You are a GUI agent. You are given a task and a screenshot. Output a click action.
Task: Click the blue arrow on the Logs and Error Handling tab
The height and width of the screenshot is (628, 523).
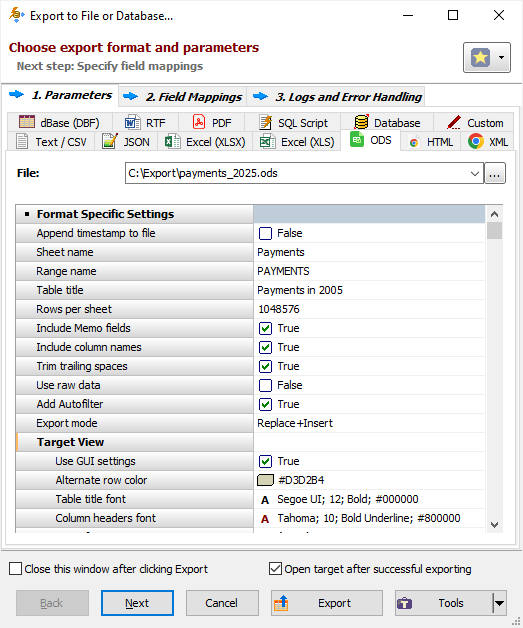point(260,97)
